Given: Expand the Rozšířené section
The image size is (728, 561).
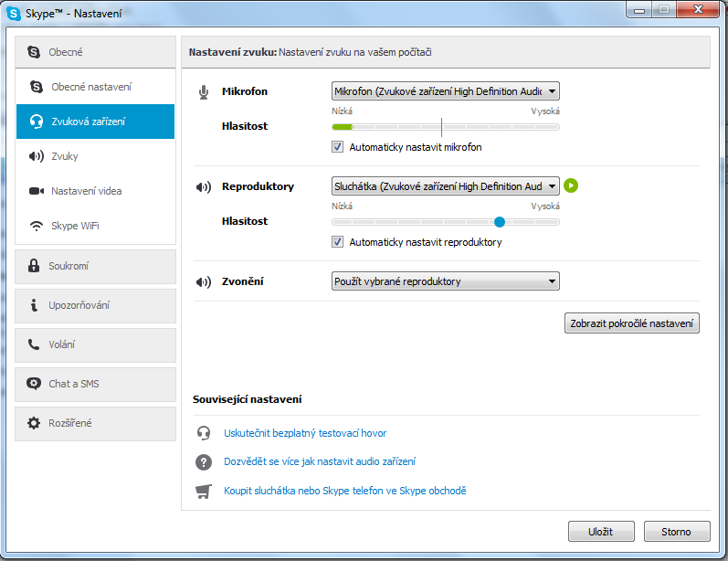Looking at the screenshot, I should point(95,424).
